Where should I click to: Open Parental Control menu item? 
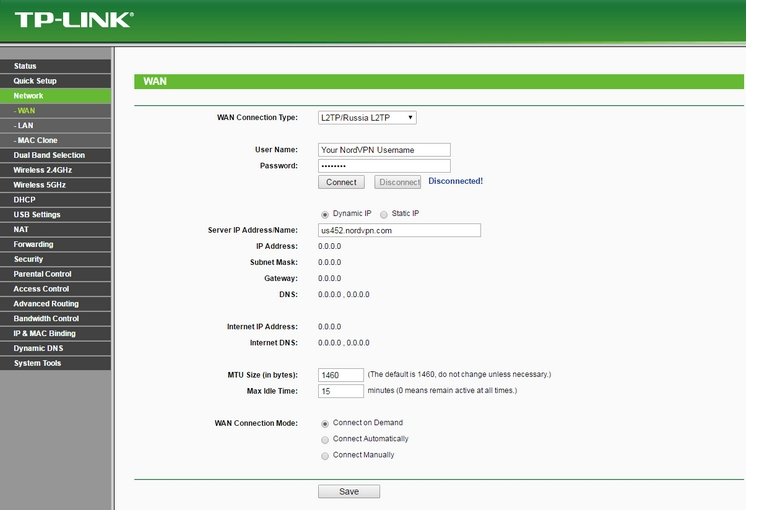55,274
